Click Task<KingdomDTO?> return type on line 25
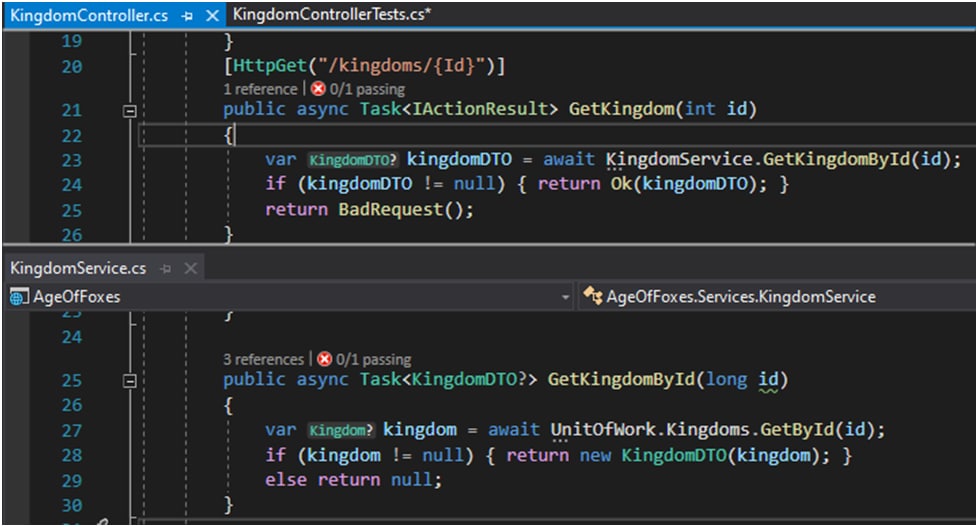This screenshot has height=527, width=978. [x=448, y=379]
